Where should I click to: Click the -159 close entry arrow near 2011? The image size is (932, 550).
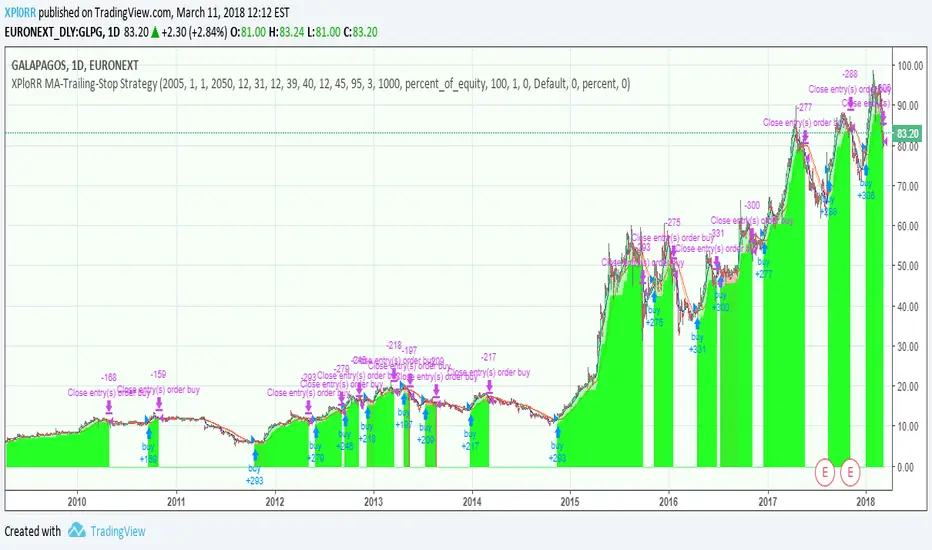(x=159, y=404)
